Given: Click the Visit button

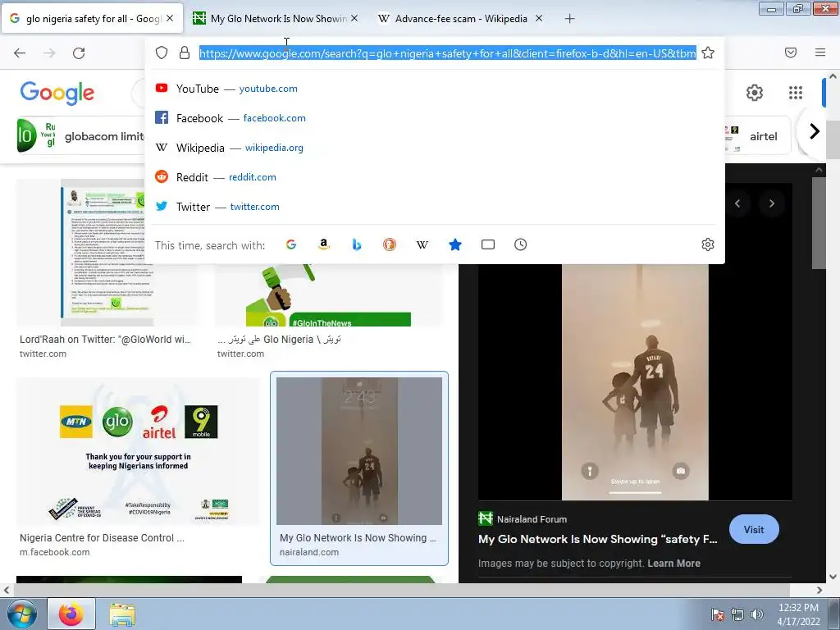Looking at the screenshot, I should pyautogui.click(x=754, y=529).
